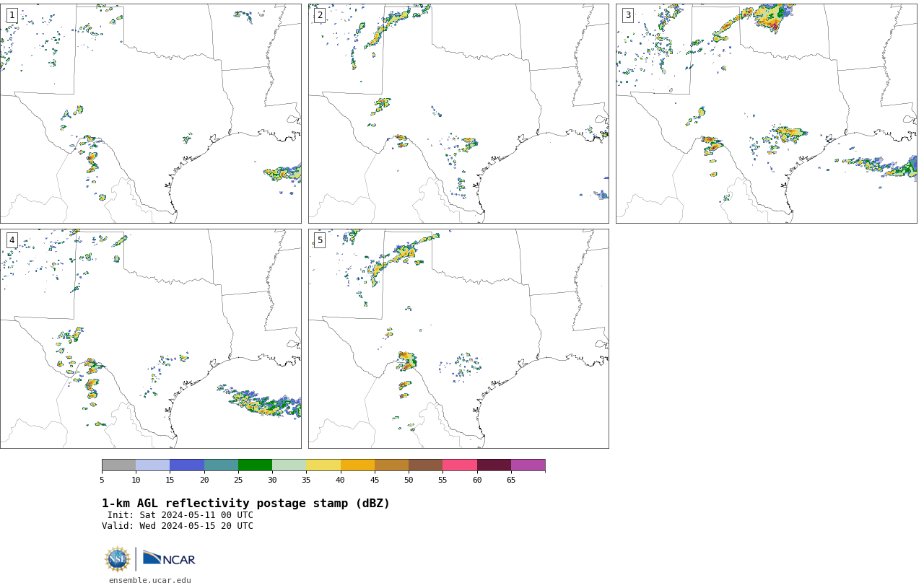
Task: Click the pale green 30-35 dBZ swatch
Action: point(289,465)
